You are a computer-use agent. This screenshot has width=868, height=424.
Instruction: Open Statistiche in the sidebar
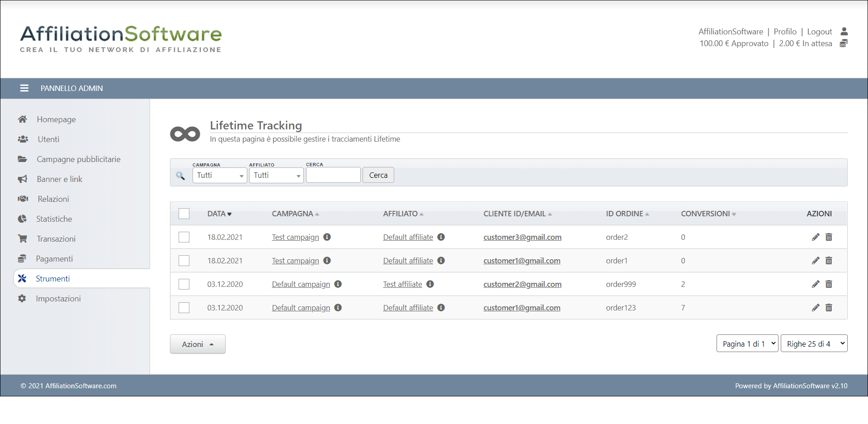click(54, 219)
